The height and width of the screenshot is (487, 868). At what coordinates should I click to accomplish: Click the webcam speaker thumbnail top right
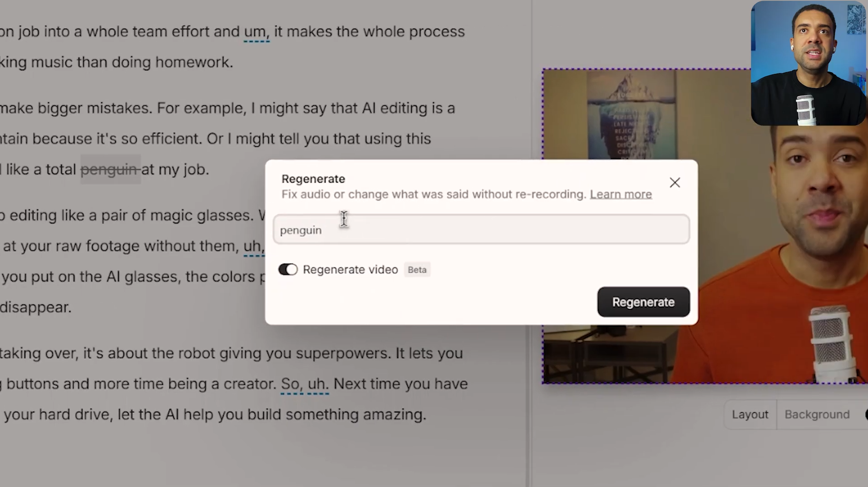tap(809, 64)
